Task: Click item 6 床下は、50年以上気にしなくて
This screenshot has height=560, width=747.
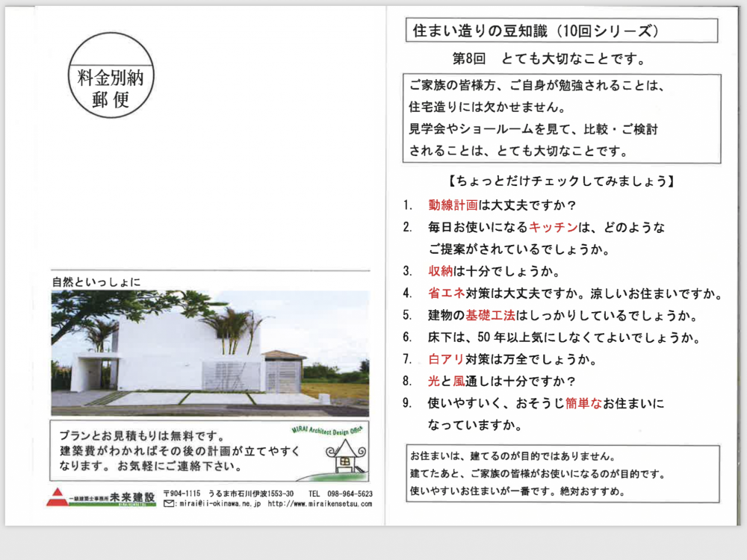Action: (552, 337)
